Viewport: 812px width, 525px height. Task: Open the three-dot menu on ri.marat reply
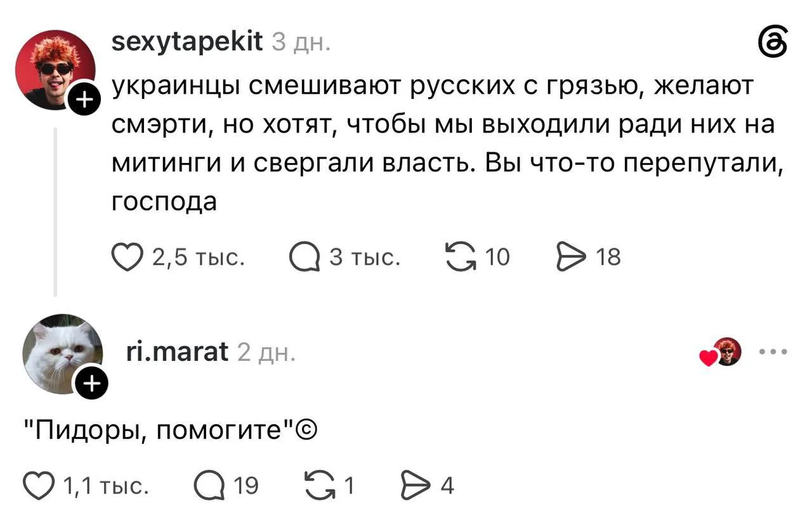[774, 351]
